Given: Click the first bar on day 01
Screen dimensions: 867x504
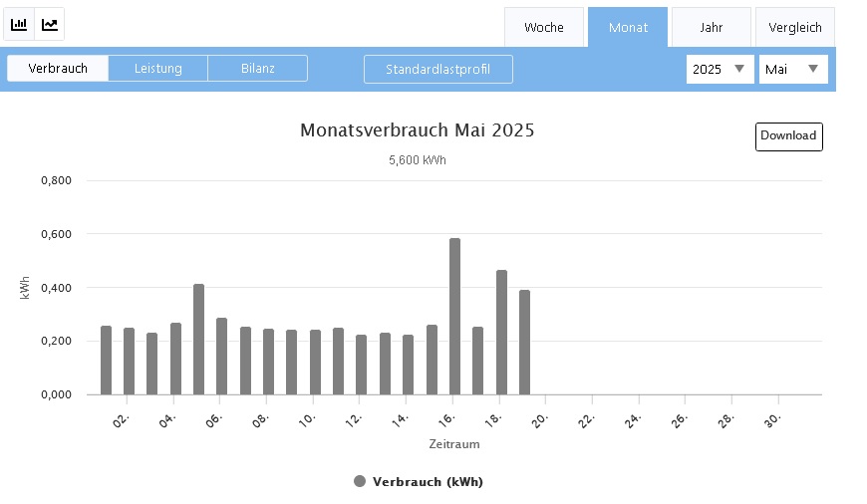Looking at the screenshot, I should [x=106, y=361].
